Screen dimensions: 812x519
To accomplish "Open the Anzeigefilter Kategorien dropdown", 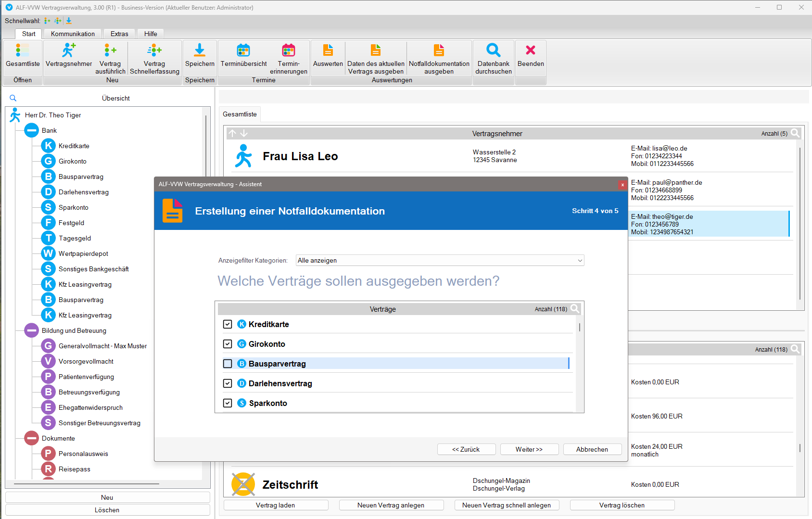I will 440,261.
